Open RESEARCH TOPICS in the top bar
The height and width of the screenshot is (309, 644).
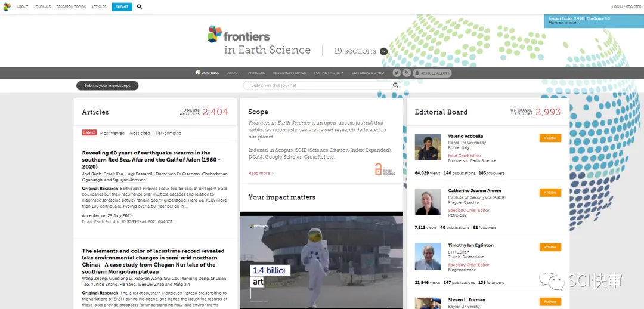click(x=71, y=7)
